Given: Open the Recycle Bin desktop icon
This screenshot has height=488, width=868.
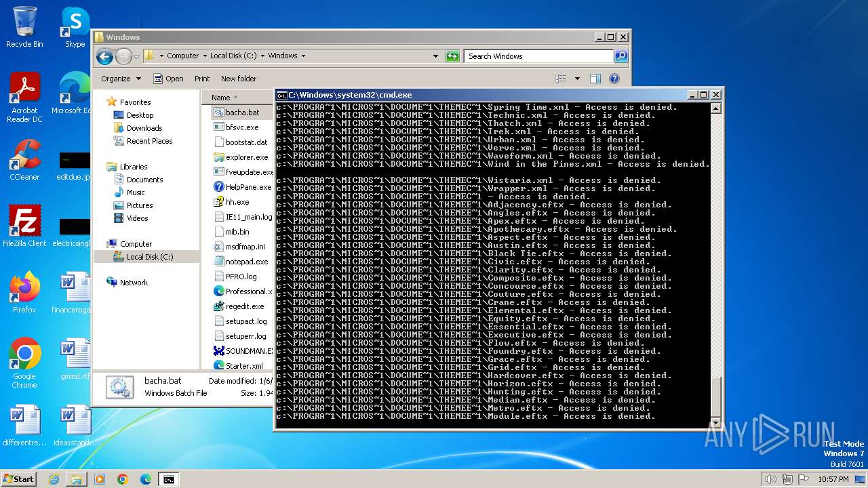Looking at the screenshot, I should 24,27.
